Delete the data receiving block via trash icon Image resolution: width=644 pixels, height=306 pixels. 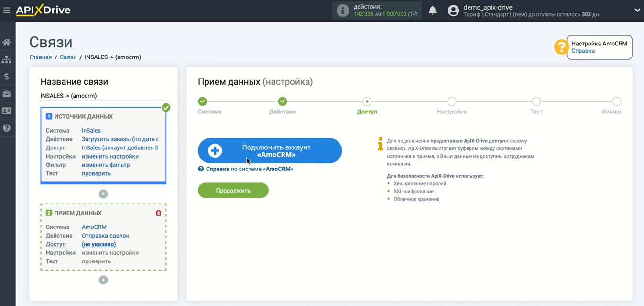[x=159, y=213]
